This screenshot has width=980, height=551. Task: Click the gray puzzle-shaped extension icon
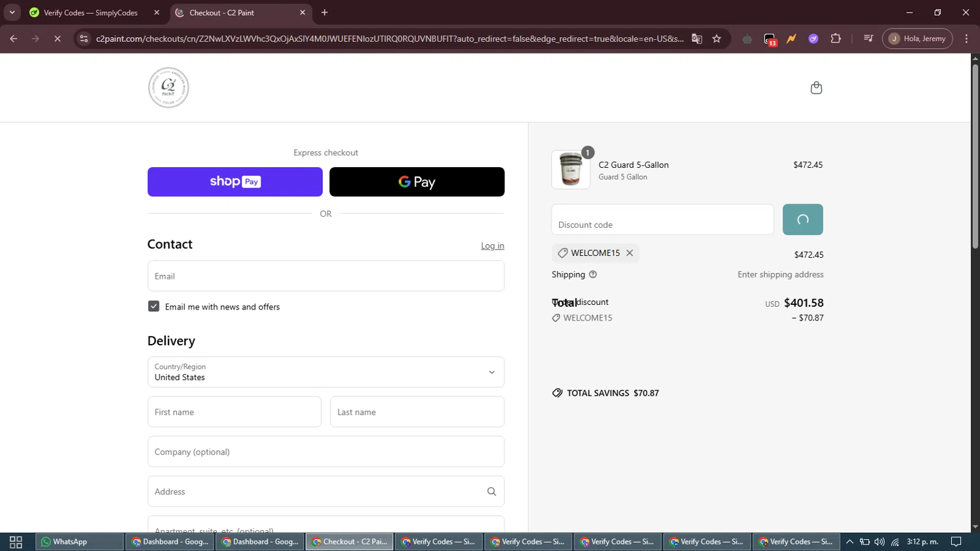tap(747, 39)
